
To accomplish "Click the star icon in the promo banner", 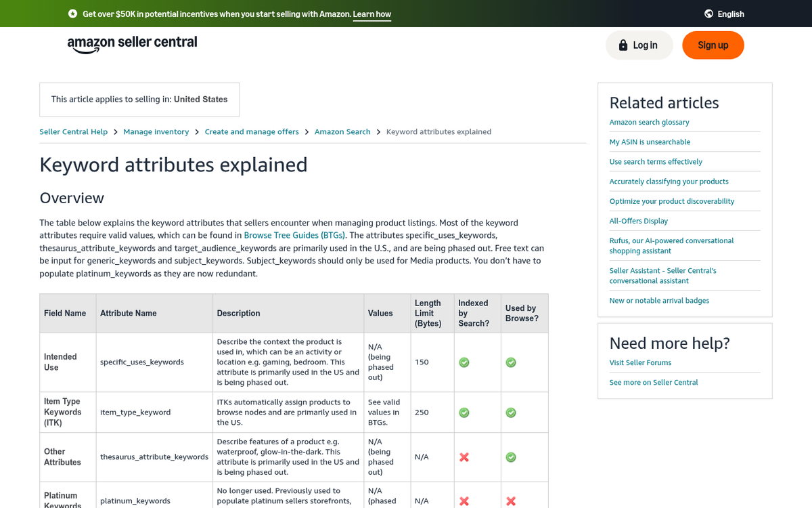I will click(72, 14).
